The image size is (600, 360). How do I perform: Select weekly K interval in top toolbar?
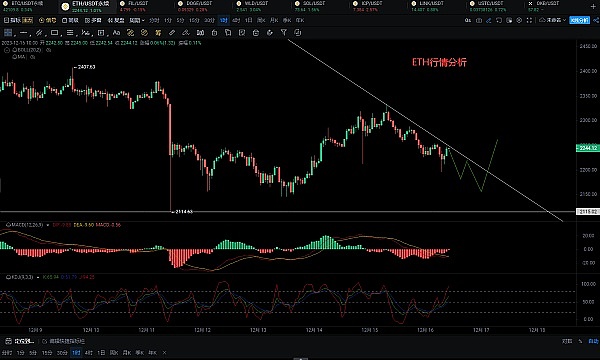click(x=262, y=20)
